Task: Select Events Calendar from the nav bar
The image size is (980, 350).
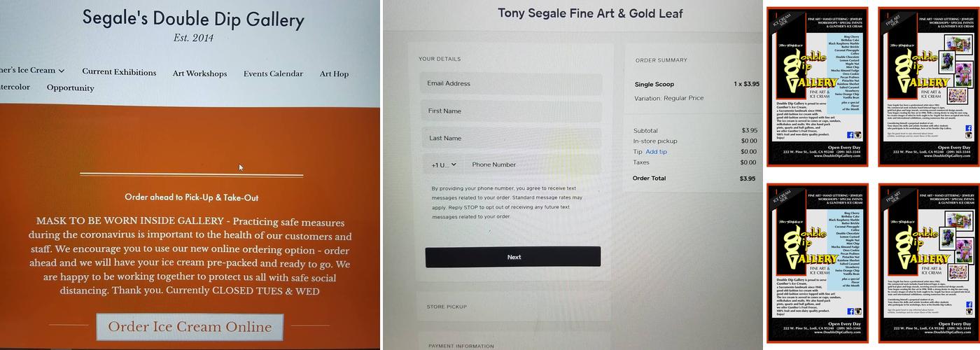Action: pos(273,73)
